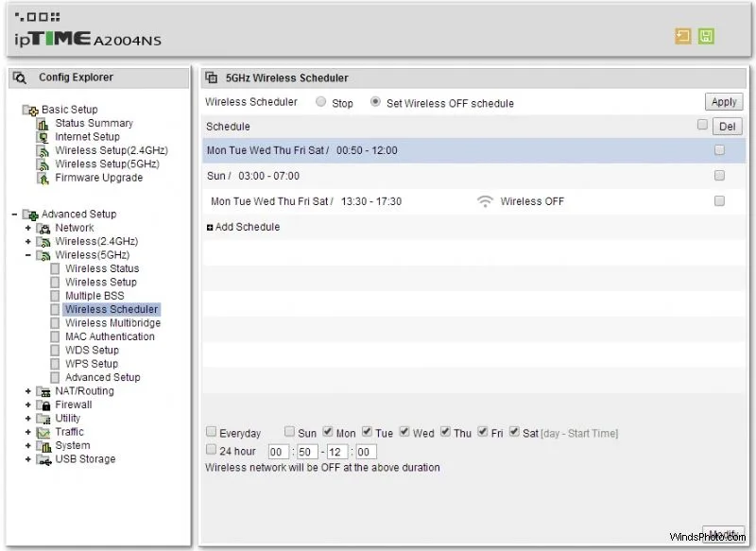The width and height of the screenshot is (756, 551).
Task: Click the Wireless Status page icon
Action: (x=55, y=268)
